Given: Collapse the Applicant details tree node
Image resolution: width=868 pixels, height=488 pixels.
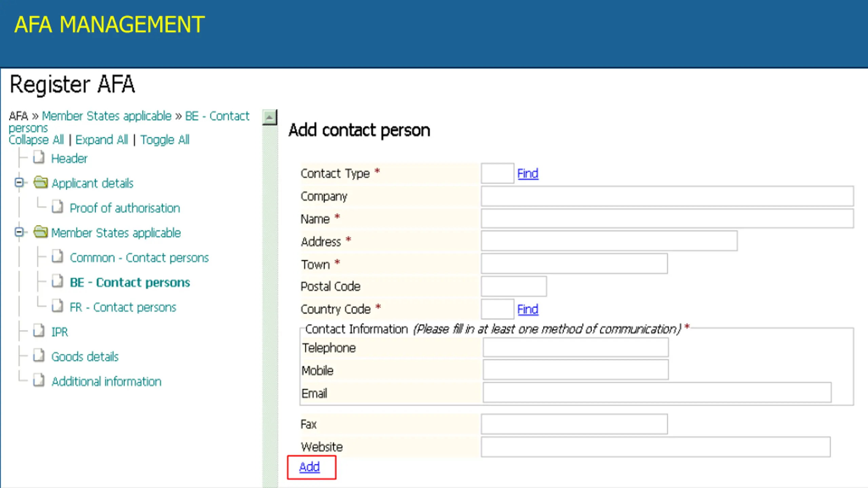Looking at the screenshot, I should (x=19, y=183).
